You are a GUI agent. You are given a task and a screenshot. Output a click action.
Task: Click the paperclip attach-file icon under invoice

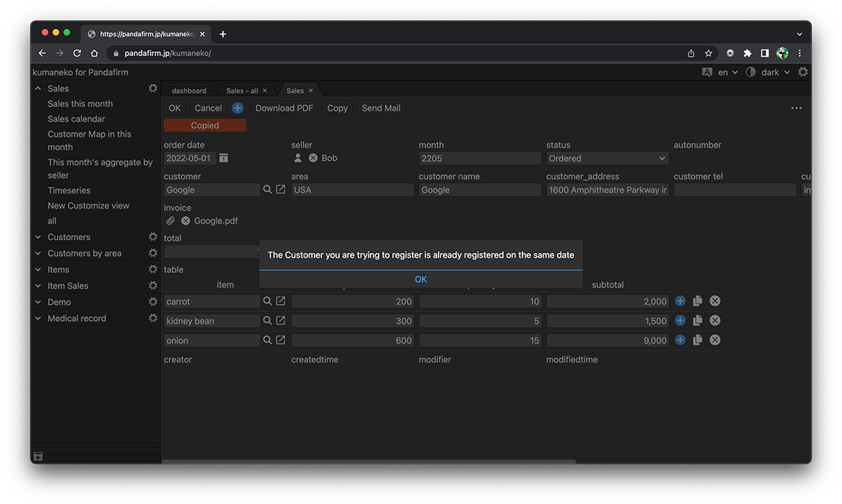[x=170, y=221]
